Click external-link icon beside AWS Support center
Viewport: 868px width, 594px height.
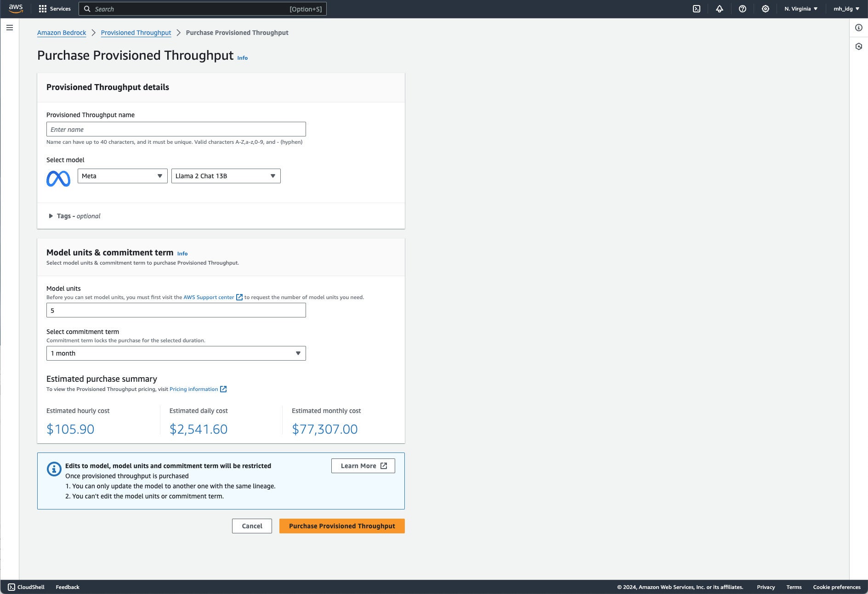tap(239, 297)
